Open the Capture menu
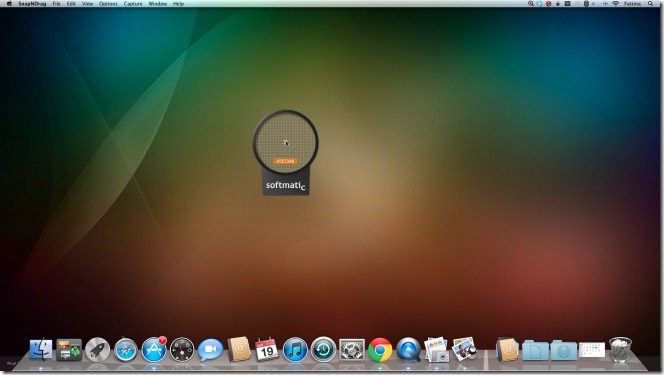 click(133, 3)
